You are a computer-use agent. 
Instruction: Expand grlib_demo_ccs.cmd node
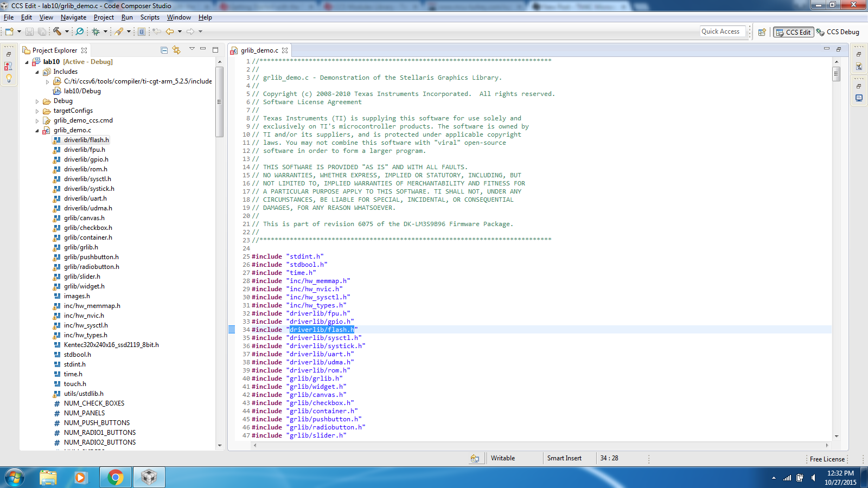(37, 121)
